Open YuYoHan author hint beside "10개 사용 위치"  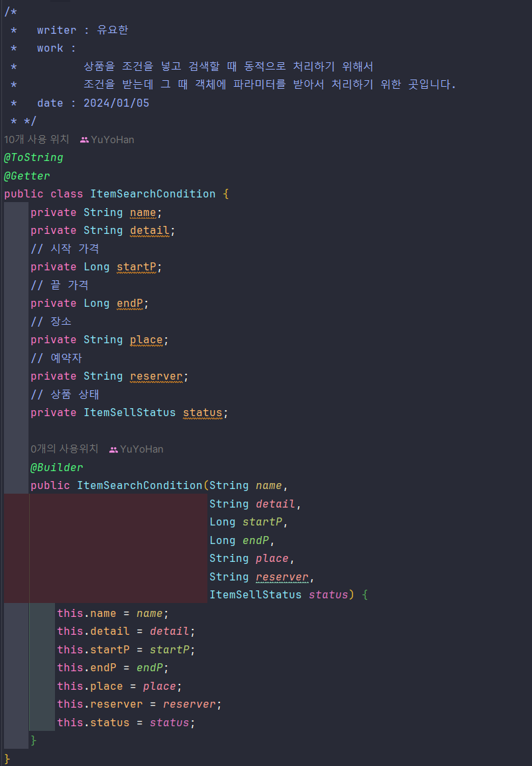pos(113,140)
